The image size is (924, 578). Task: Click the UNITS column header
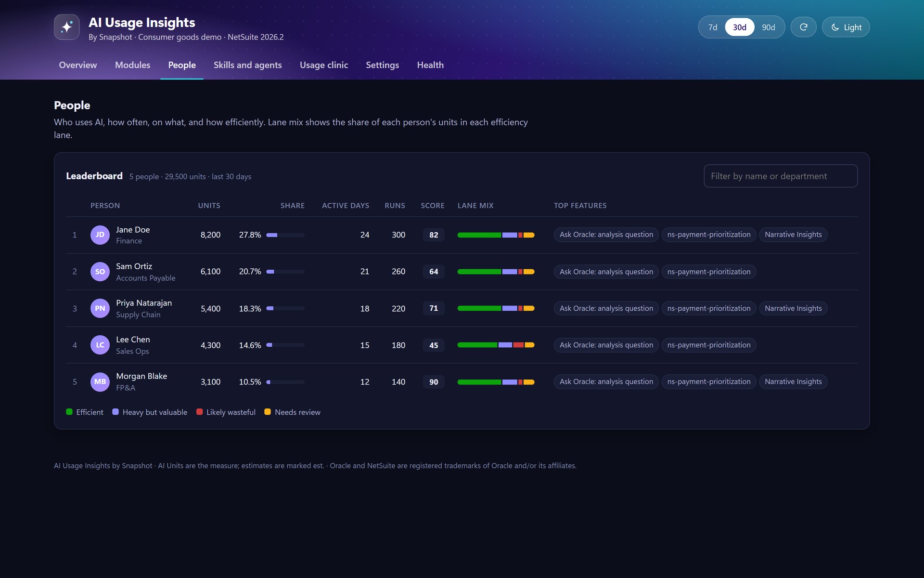[x=209, y=205]
